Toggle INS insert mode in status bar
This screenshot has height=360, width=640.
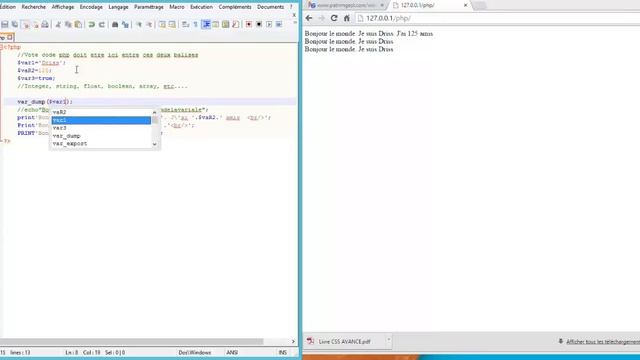[x=282, y=352]
